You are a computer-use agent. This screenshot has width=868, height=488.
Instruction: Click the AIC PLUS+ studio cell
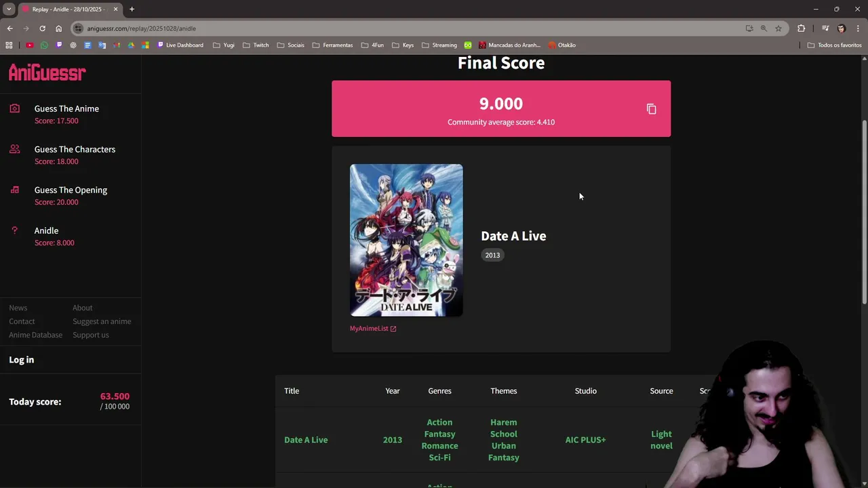[585, 440]
